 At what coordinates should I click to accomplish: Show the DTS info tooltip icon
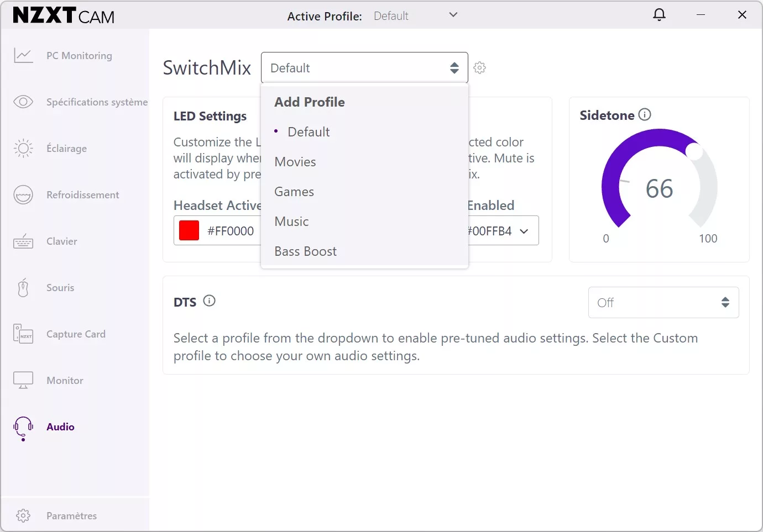point(209,301)
